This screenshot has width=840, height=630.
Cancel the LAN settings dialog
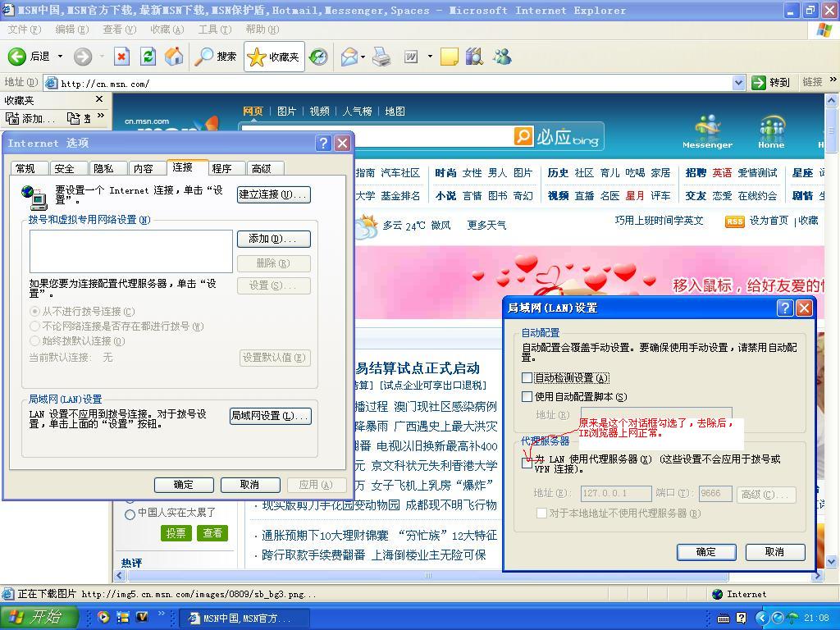[775, 552]
